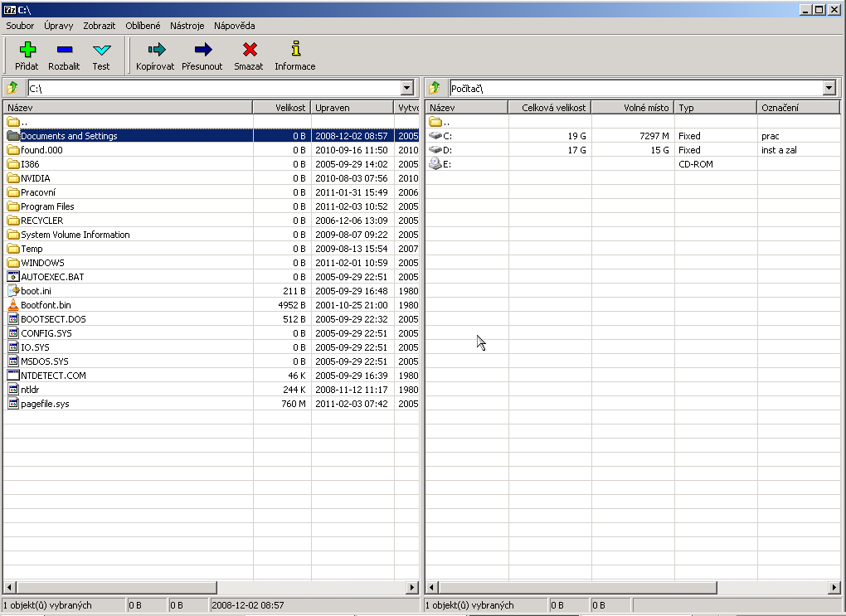Go up one folder in left panel
Screen dimensions: 846x616
12,88
